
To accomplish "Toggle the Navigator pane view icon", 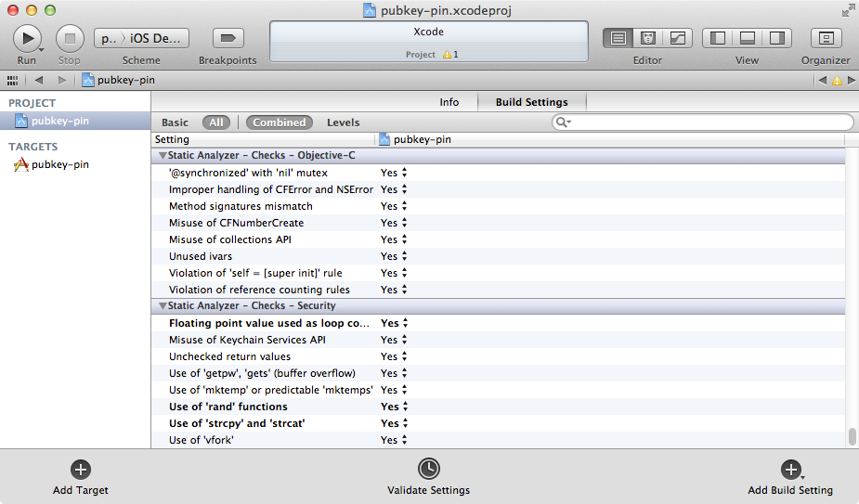I will click(x=717, y=38).
